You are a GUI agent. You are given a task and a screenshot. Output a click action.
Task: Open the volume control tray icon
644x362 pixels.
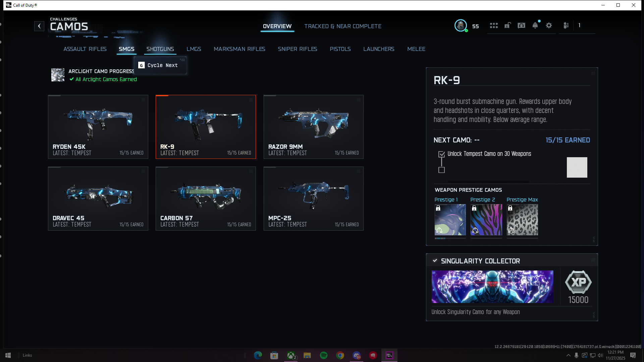tap(600, 355)
